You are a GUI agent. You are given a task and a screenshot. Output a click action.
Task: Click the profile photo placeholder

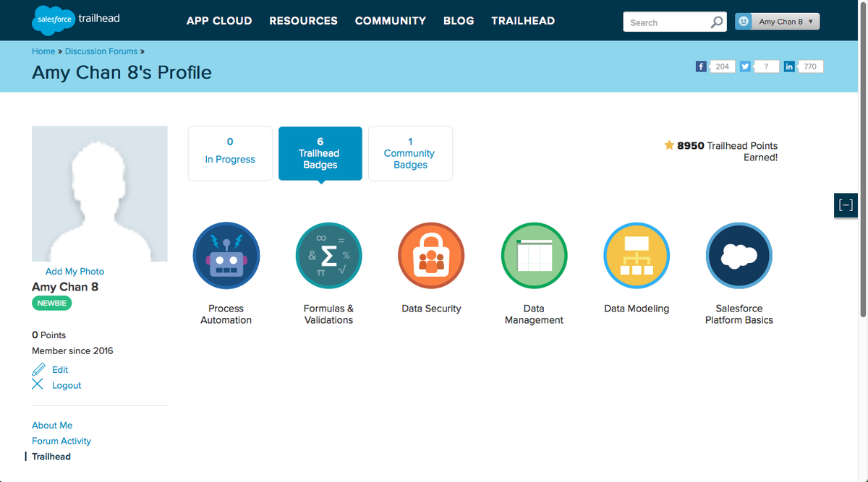[100, 194]
